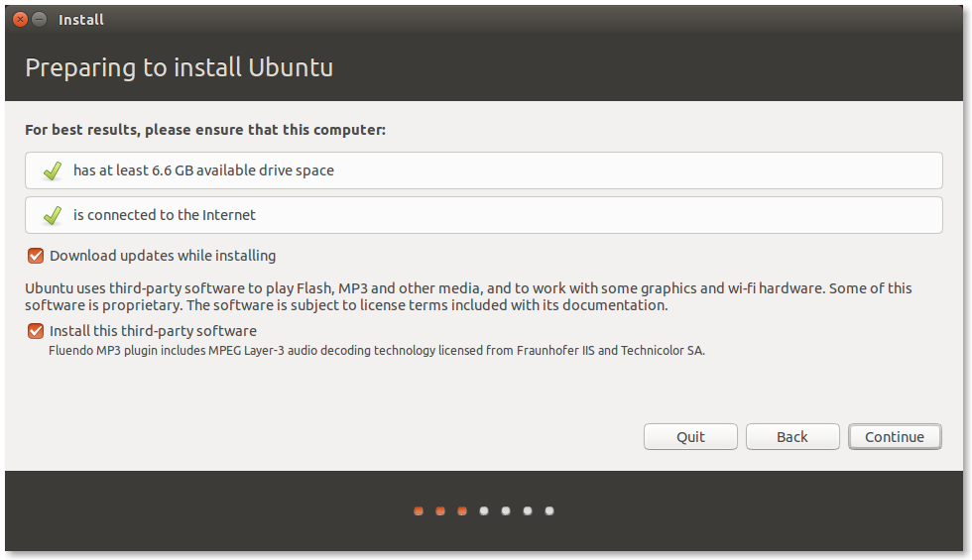Click the first orange progress dot
The width and height of the screenshot is (972, 560).
click(x=419, y=511)
